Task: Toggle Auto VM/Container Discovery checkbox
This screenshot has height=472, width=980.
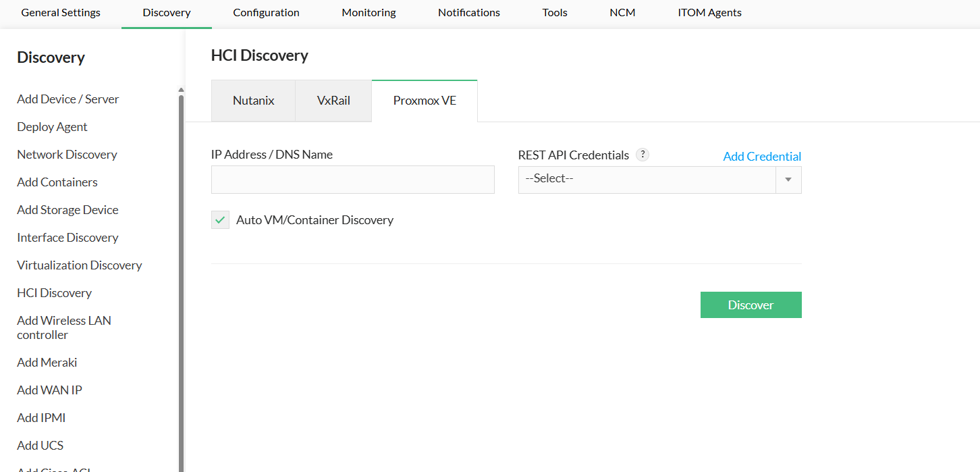Action: click(x=221, y=220)
